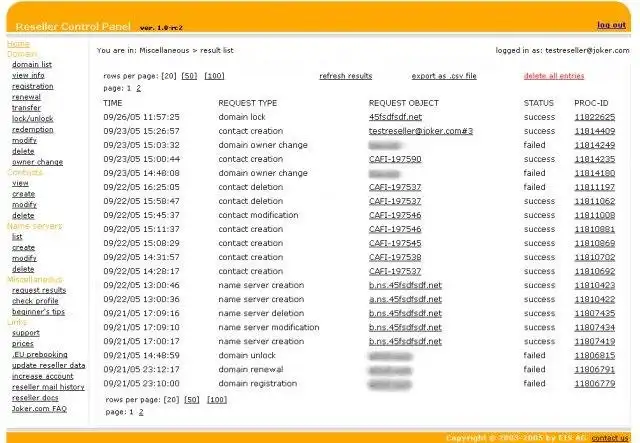The image size is (640, 443).
Task: Open the domain redemption page
Action: [x=33, y=129]
